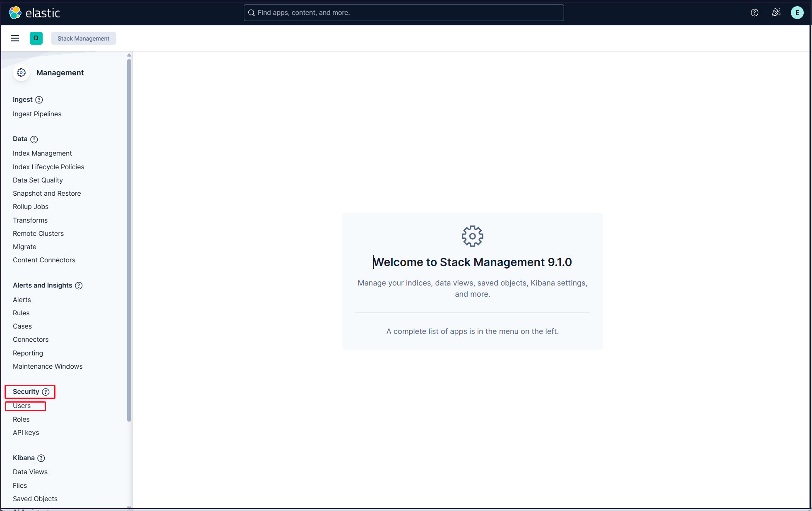Screen dimensions: 812x511
Task: Open the D space selector
Action: tap(36, 38)
